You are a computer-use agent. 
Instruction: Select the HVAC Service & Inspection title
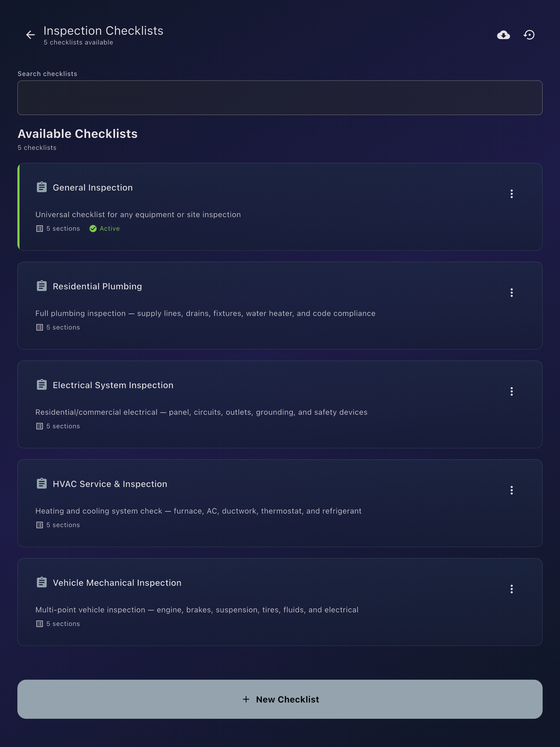[x=110, y=484]
